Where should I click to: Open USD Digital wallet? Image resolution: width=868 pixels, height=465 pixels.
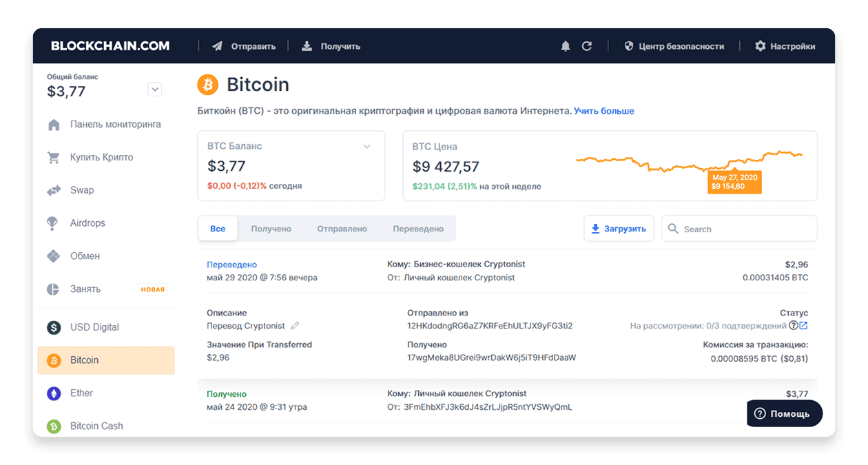[x=106, y=327]
